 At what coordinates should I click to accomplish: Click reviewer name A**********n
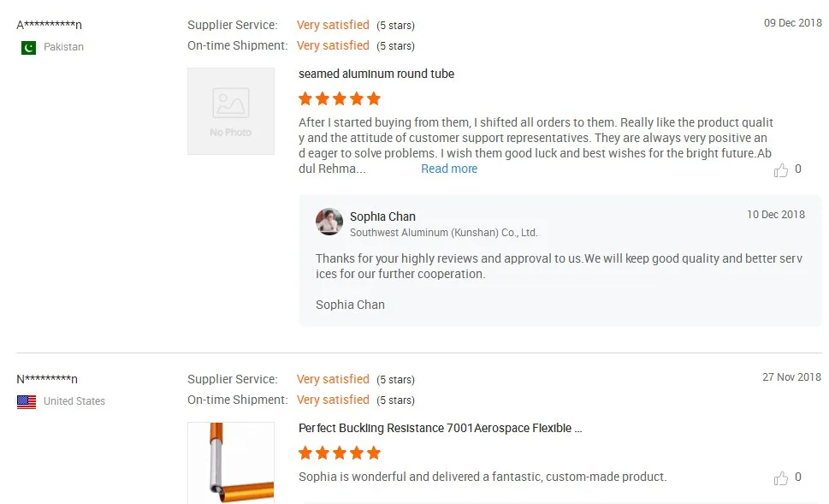click(50, 25)
